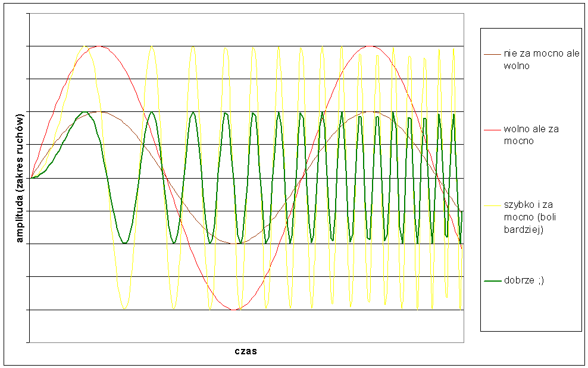Click the first peak of the thick green curve
This screenshot has height=368, width=588.
click(85, 112)
